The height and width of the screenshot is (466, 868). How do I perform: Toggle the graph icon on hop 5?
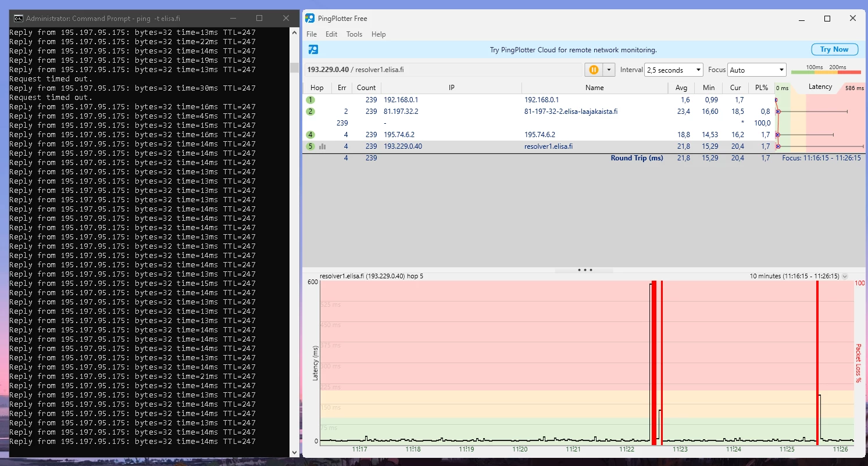[322, 146]
